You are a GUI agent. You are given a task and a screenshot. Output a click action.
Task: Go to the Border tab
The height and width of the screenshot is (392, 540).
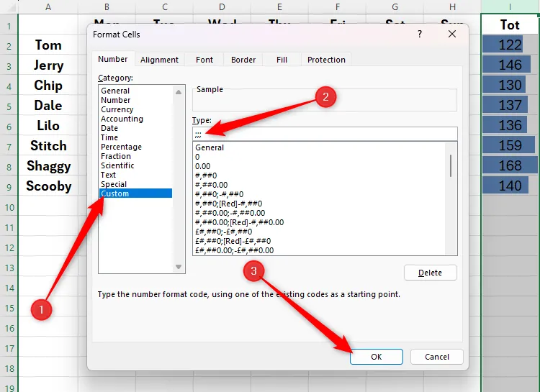click(243, 60)
